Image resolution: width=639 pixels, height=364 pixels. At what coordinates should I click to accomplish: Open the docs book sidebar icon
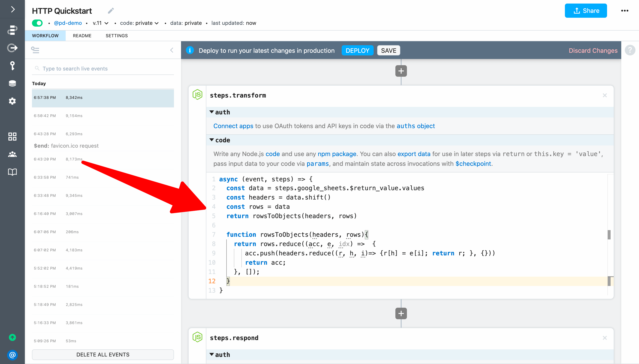(12, 172)
